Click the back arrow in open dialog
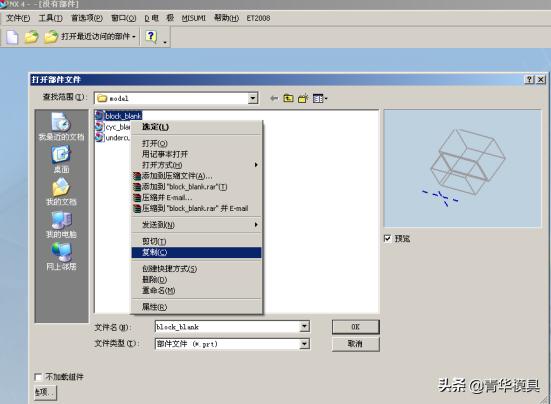The height and width of the screenshot is (404, 551). pos(274,99)
